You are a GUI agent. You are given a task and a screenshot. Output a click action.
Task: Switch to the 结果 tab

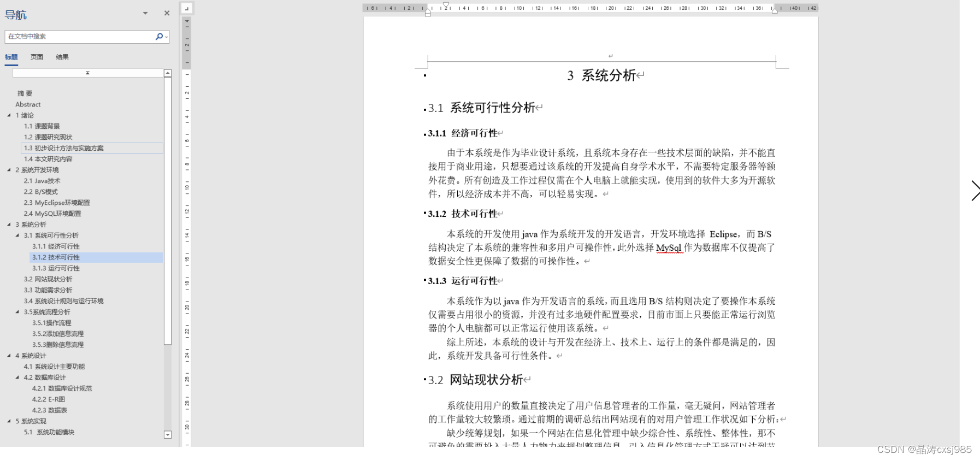click(x=62, y=57)
